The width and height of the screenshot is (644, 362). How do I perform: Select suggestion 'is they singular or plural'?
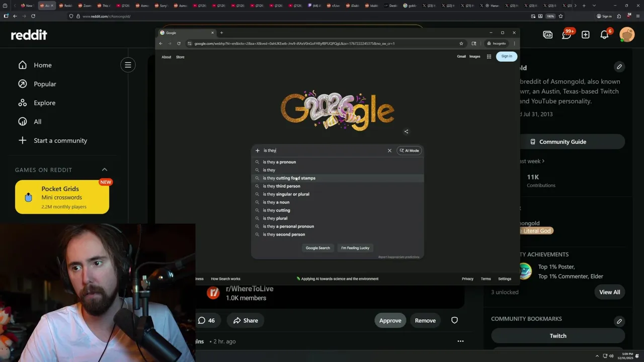(337, 194)
